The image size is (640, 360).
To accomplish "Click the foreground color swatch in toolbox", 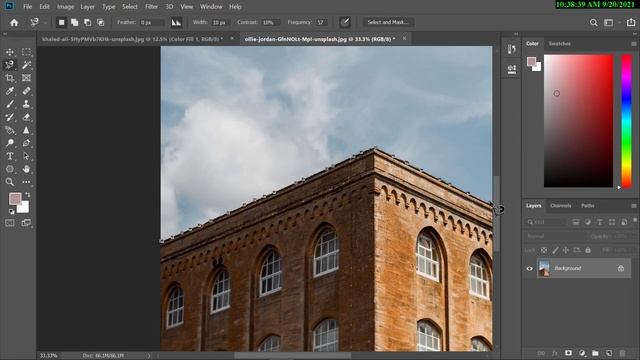I will [x=15, y=199].
